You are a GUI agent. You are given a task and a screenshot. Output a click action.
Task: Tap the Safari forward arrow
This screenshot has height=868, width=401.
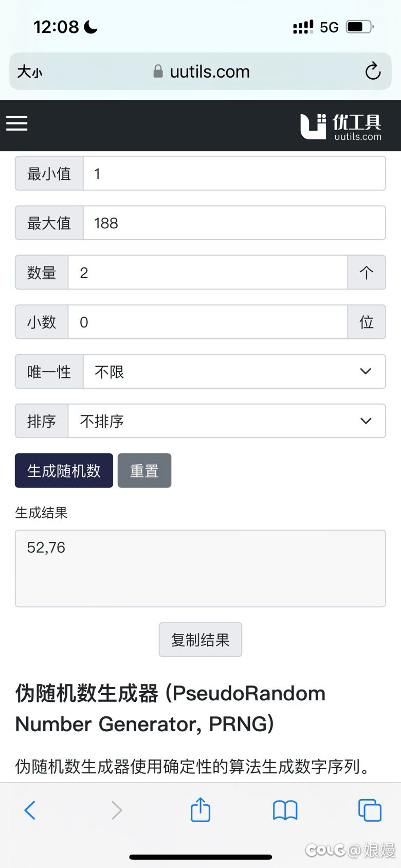[117, 810]
